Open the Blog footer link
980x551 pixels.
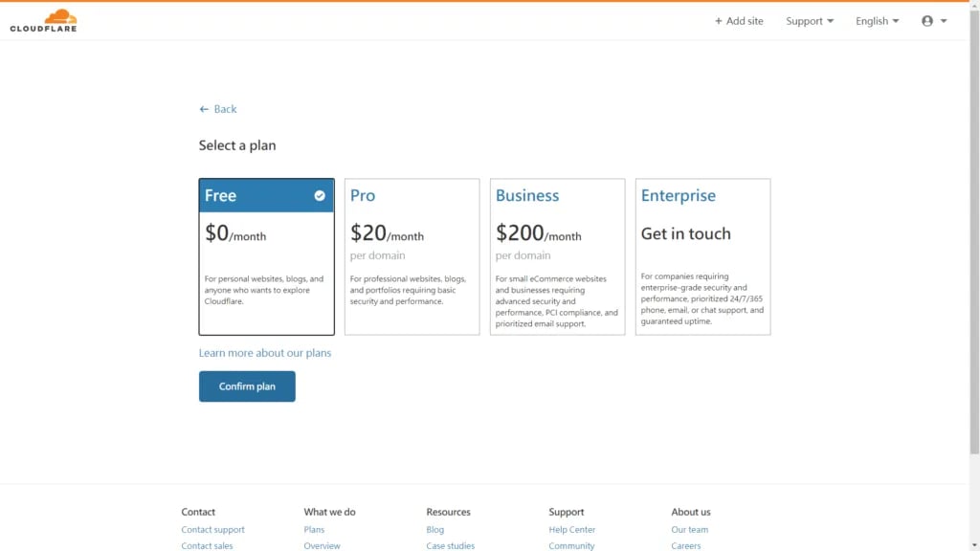[435, 529]
